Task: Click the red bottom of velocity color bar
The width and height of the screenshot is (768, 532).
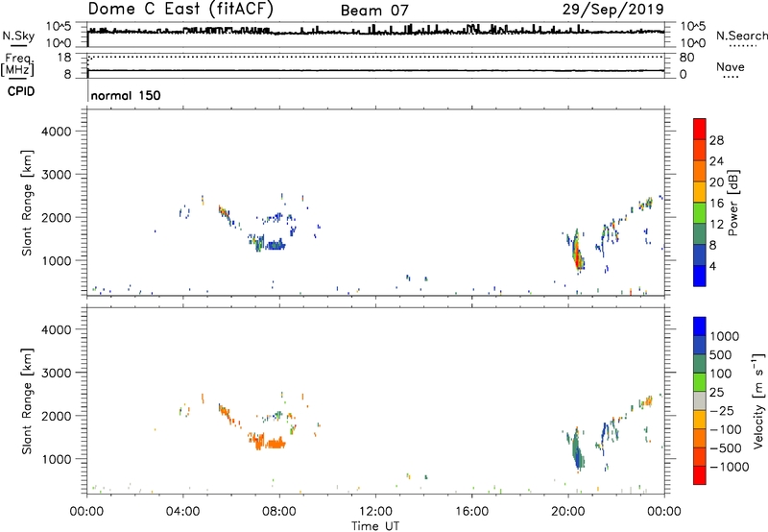Action: point(700,475)
